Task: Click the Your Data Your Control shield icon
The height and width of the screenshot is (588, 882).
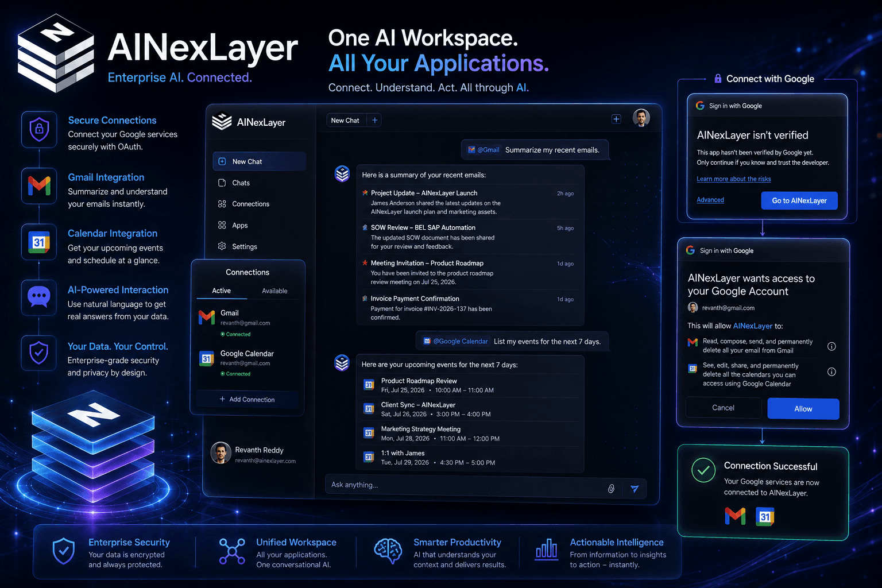Action: pos(39,353)
